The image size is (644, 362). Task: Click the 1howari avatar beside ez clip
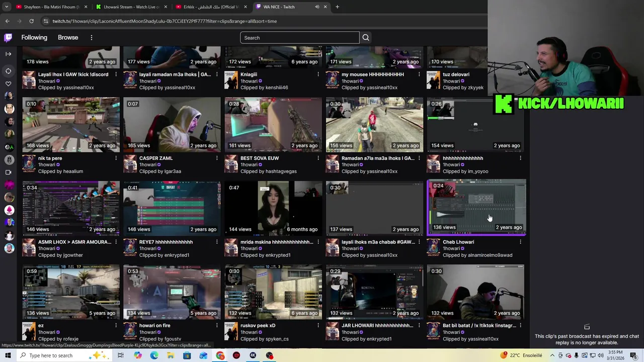click(29, 331)
